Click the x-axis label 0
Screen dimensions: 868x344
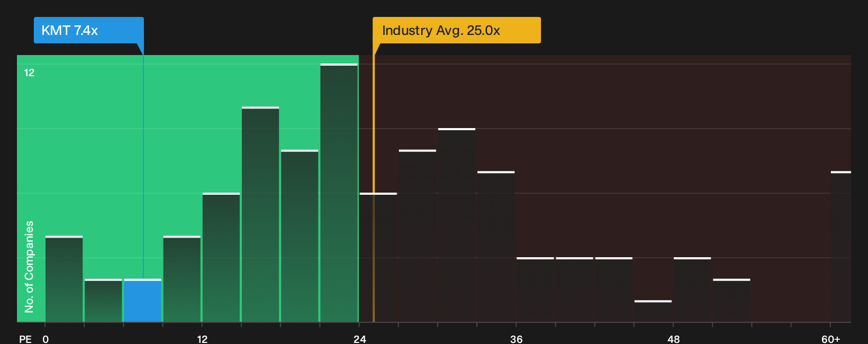tap(46, 339)
